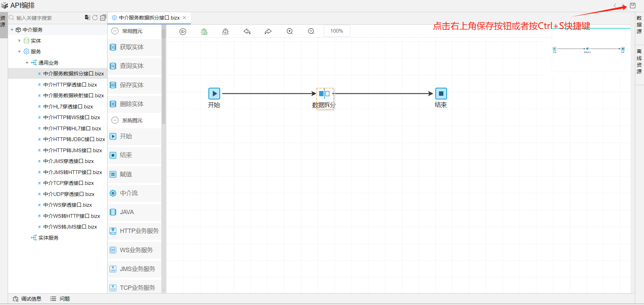Click the run flow toolbar icon
The image size is (644, 305).
click(x=183, y=31)
